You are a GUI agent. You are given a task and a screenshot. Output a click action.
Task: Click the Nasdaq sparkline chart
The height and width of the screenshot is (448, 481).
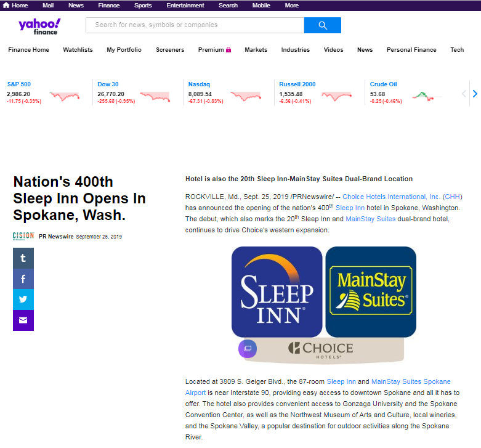pyautogui.click(x=246, y=96)
